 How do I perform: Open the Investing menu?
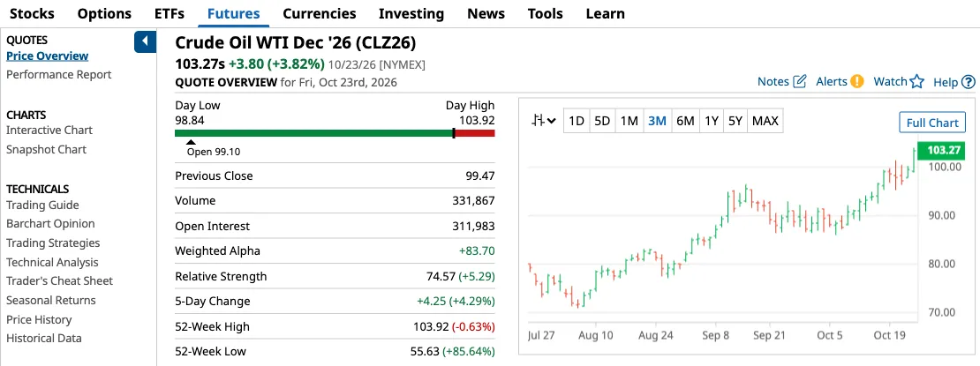pyautogui.click(x=411, y=13)
